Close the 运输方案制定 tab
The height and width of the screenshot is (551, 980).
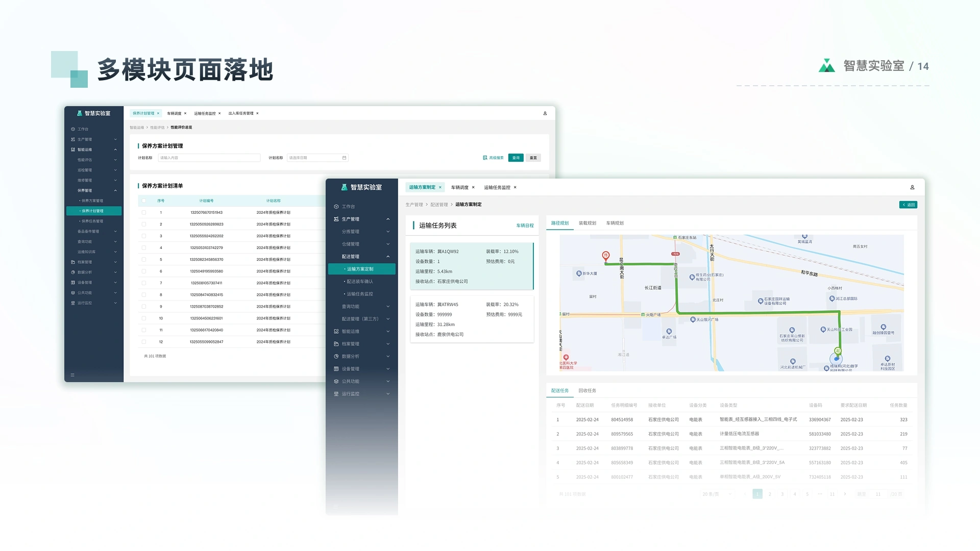coord(440,187)
